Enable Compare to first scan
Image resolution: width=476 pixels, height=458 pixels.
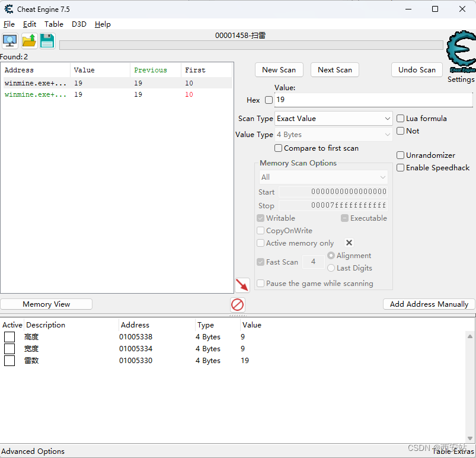pyautogui.click(x=278, y=148)
